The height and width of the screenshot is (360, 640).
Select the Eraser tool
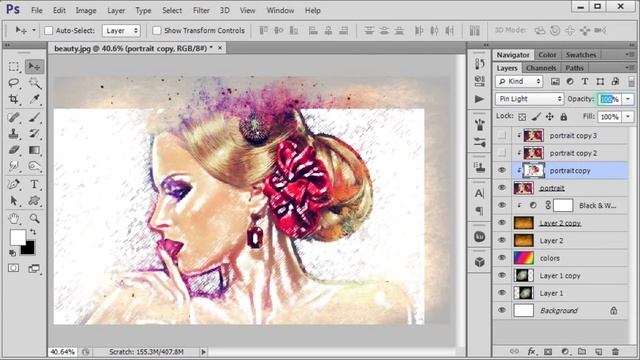[x=13, y=150]
